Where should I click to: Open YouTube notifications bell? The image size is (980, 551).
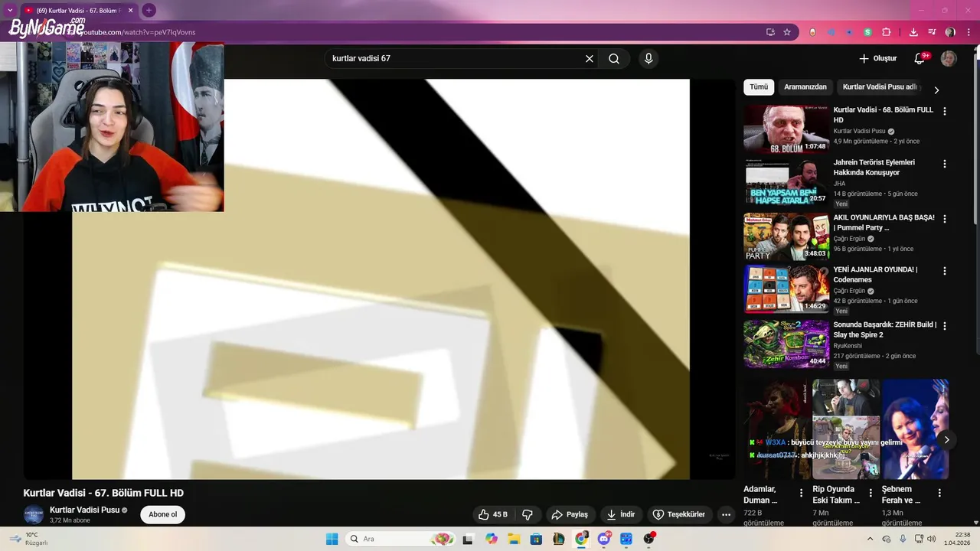(x=920, y=59)
